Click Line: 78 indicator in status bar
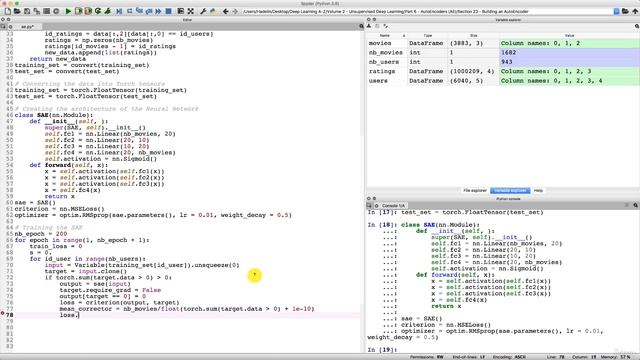The image size is (640, 360). (556, 357)
